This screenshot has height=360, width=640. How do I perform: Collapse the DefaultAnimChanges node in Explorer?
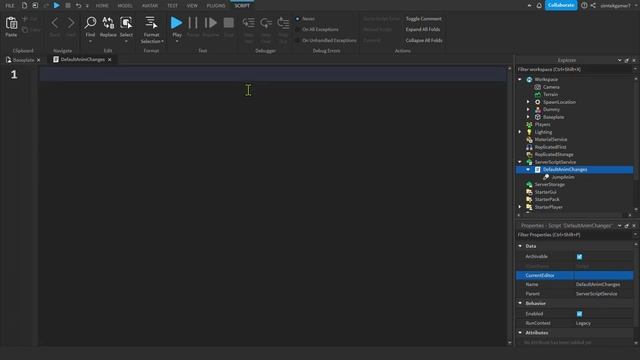528,169
